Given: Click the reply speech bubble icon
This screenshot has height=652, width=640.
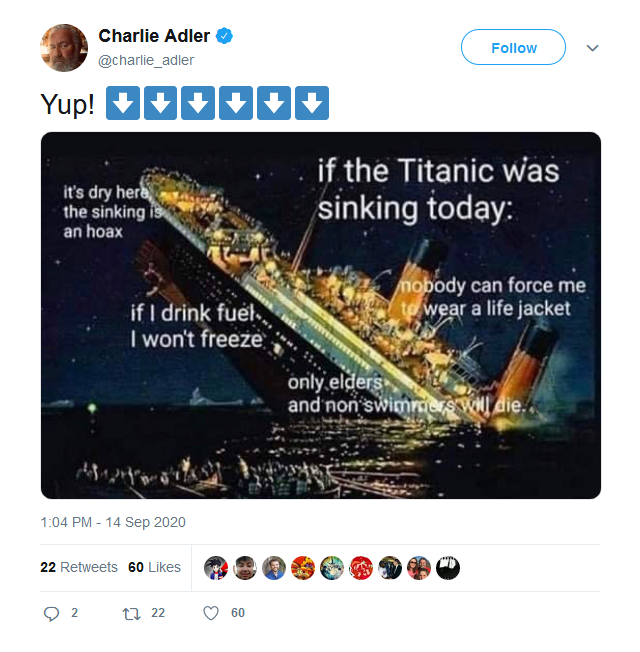Looking at the screenshot, I should click(x=52, y=614).
